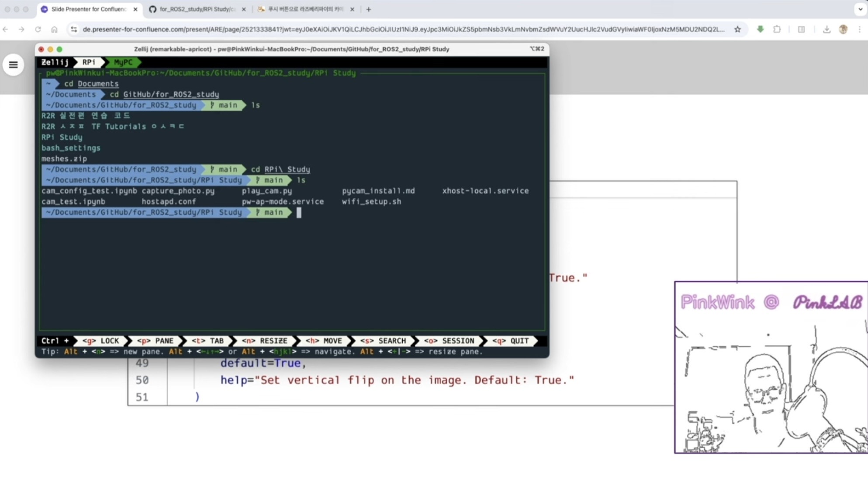
Task: Open the presenter hamburger menu
Action: [13, 65]
